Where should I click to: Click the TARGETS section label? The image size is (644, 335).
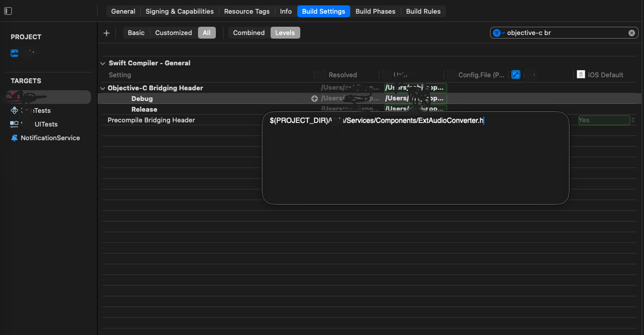(x=26, y=81)
